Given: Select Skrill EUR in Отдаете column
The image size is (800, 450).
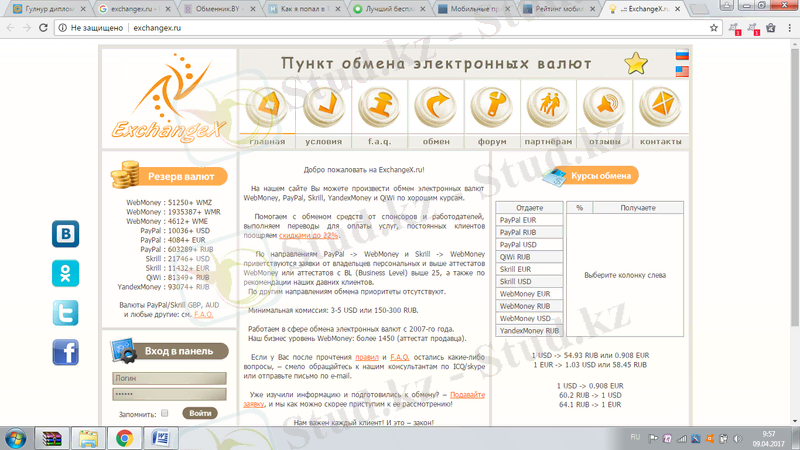Looking at the screenshot, I should pyautogui.click(x=529, y=269).
